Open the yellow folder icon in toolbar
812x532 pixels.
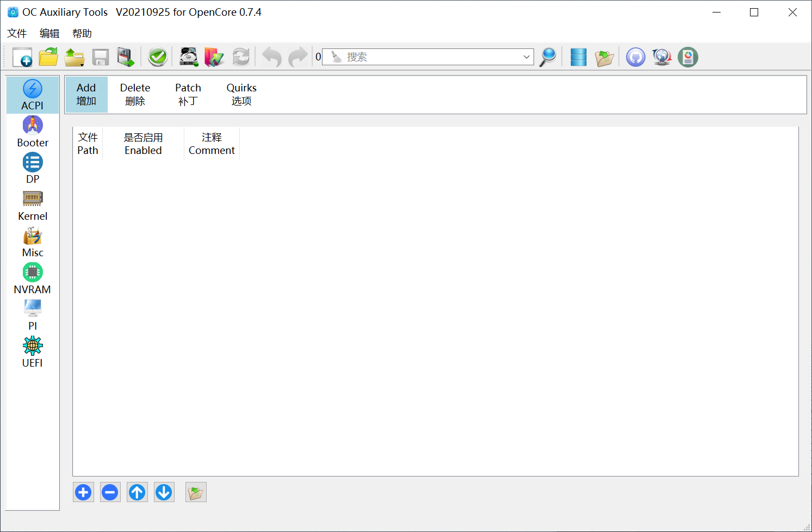[x=48, y=57]
